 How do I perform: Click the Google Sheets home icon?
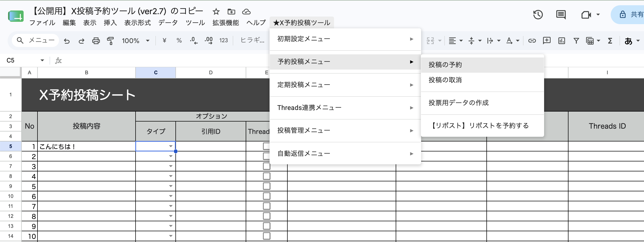point(16,16)
